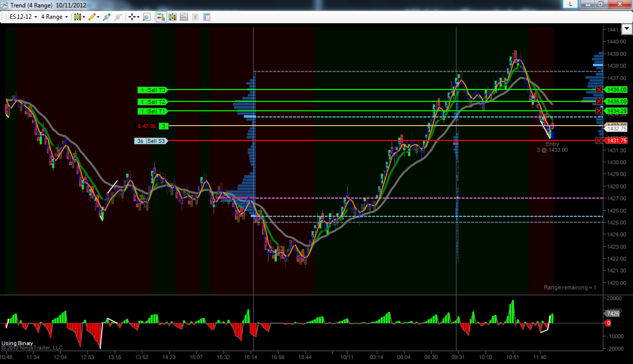Image resolution: width=633 pixels, height=364 pixels.
Task: Click the 7425 indicator value flag
Action: click(612, 314)
